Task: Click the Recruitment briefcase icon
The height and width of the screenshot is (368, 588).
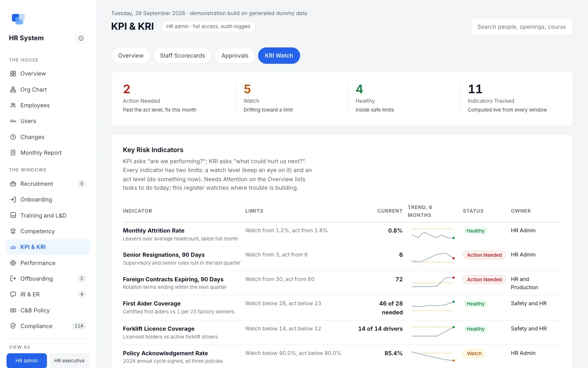Action: [13, 184]
